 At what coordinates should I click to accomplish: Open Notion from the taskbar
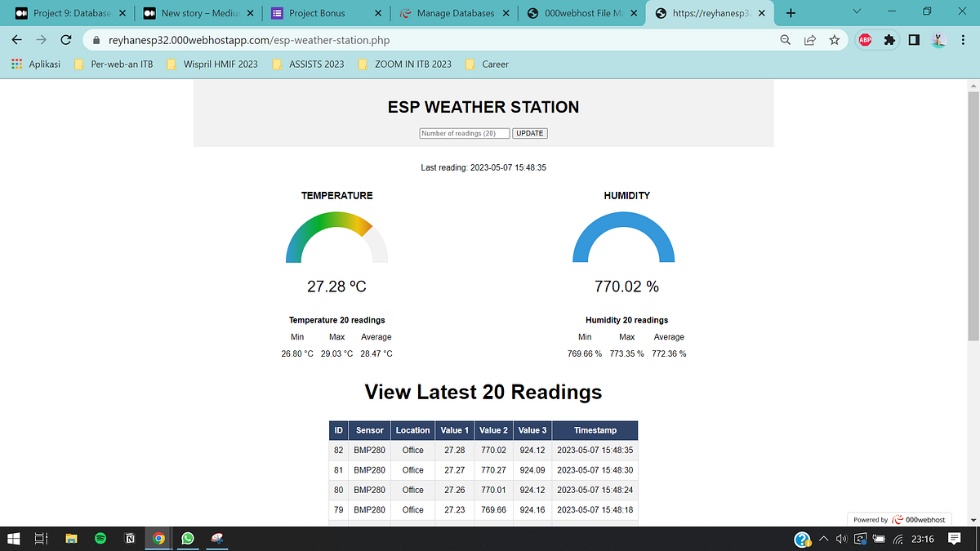click(x=129, y=538)
